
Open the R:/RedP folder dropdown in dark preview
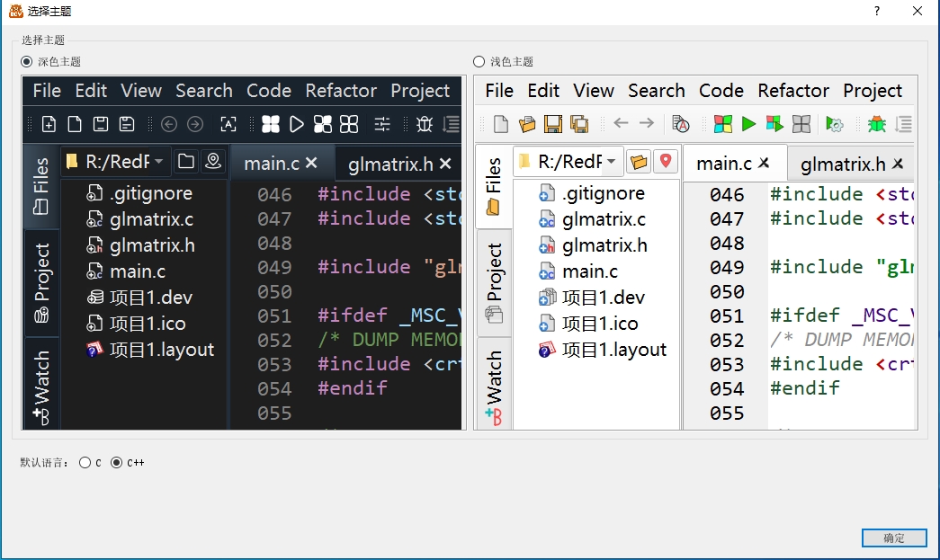(x=115, y=161)
